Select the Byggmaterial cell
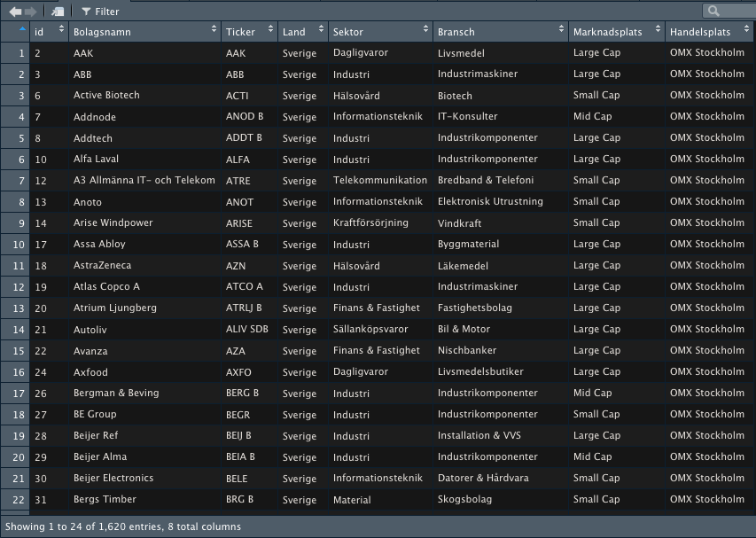This screenshot has height=538, width=756. (501, 245)
